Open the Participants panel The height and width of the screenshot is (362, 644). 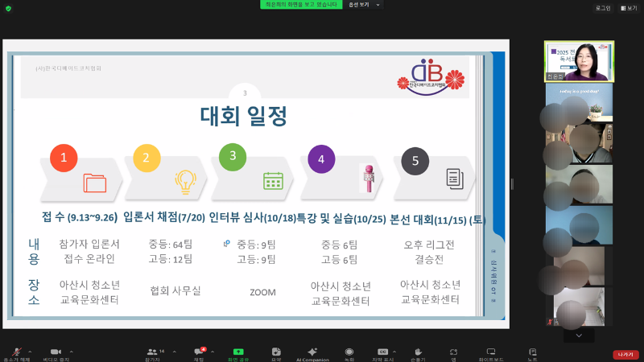click(151, 352)
